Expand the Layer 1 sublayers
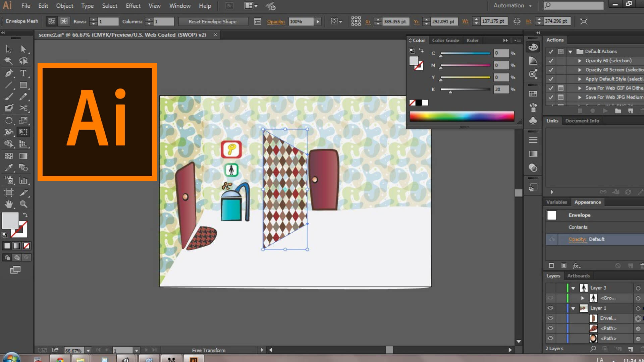Screen dimensions: 644x362 click(572, 308)
